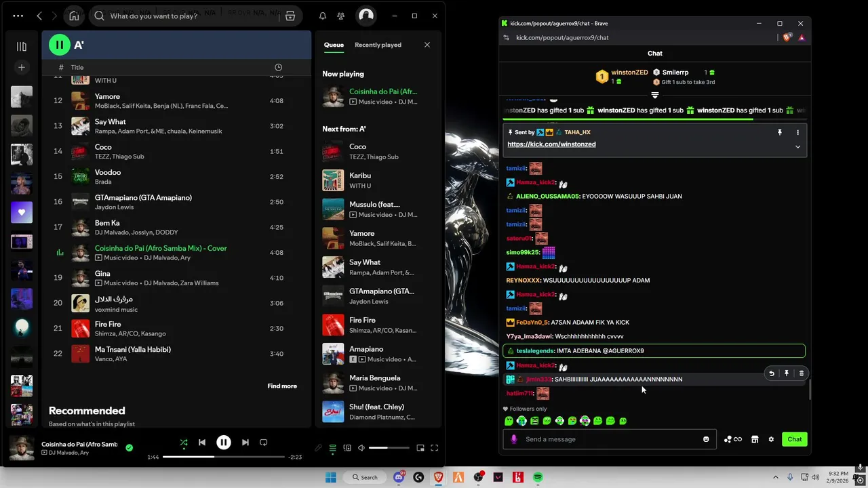
Task: Mute Spotify volume speaker icon
Action: pos(361,447)
